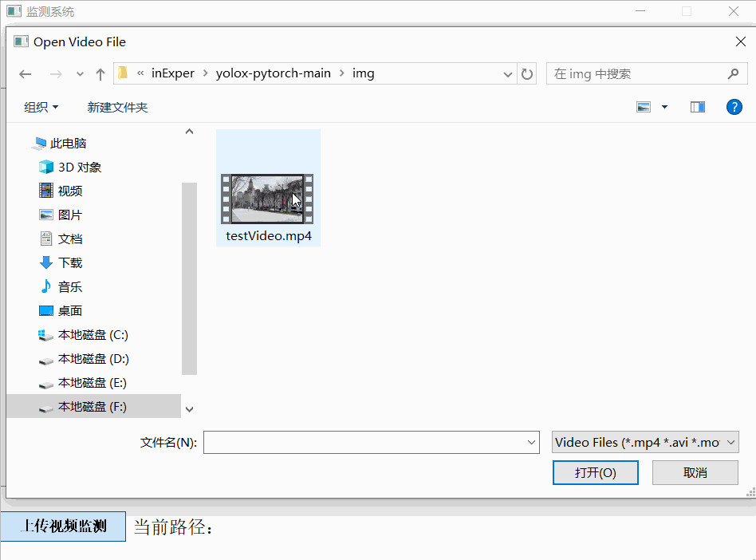This screenshot has height=560, width=756.
Task: Expand the address bar path dropdown chevron
Action: (508, 73)
